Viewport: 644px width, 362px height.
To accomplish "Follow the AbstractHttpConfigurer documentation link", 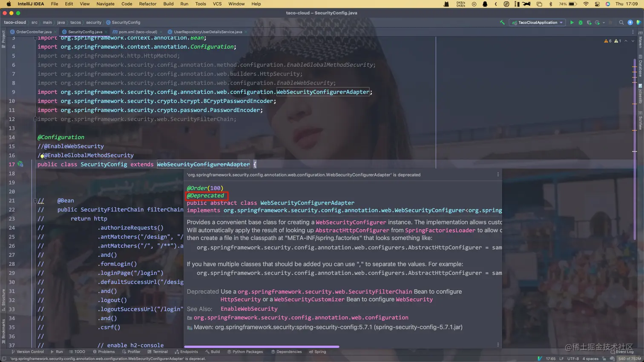I will 352,230.
